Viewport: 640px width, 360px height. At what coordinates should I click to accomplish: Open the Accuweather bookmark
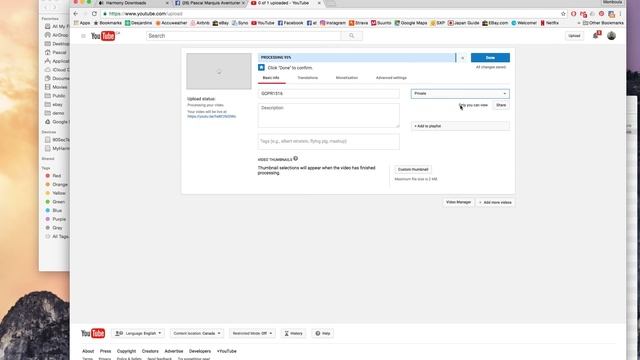pyautogui.click(x=171, y=23)
